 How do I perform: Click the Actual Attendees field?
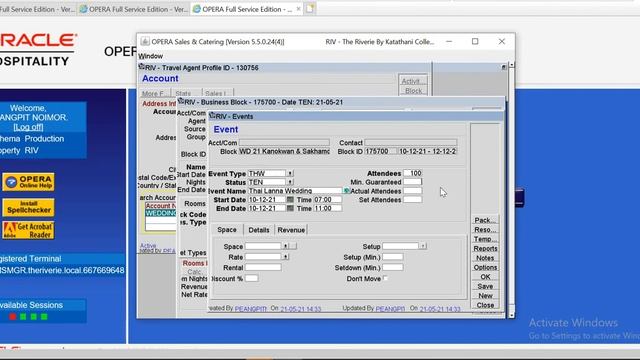coord(413,191)
